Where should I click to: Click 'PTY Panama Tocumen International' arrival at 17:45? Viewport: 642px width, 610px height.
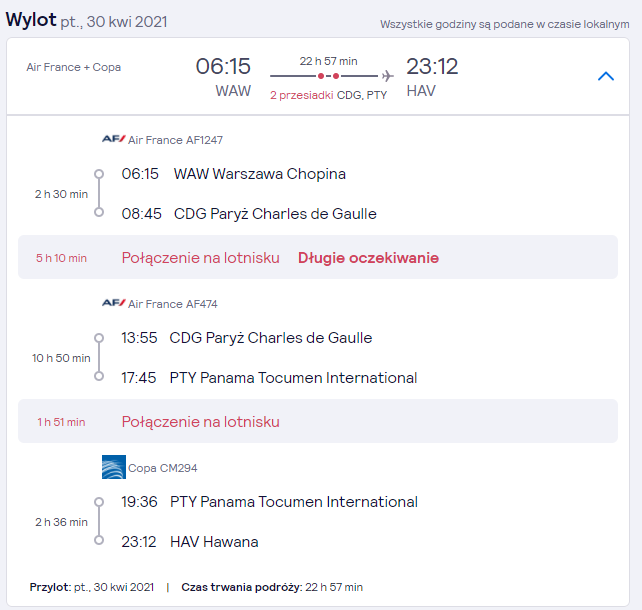pyautogui.click(x=293, y=377)
